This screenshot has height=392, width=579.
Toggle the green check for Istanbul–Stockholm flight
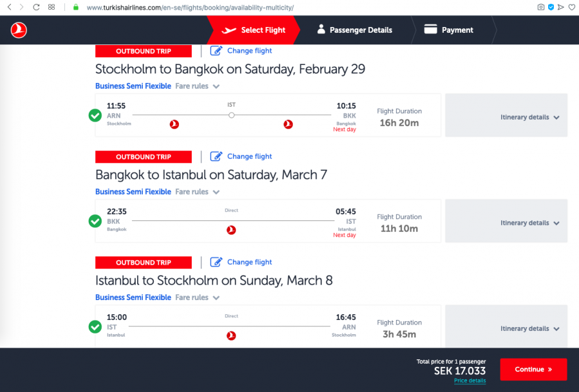95,327
